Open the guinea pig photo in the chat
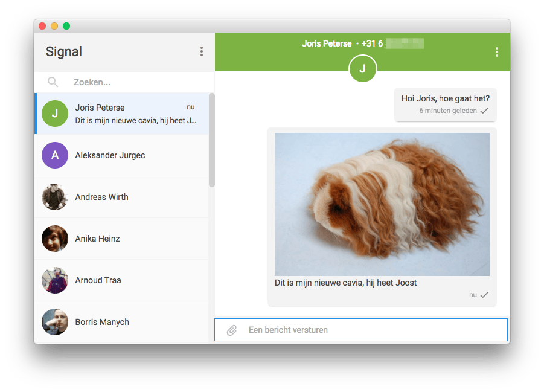The height and width of the screenshot is (392, 544). coord(382,204)
